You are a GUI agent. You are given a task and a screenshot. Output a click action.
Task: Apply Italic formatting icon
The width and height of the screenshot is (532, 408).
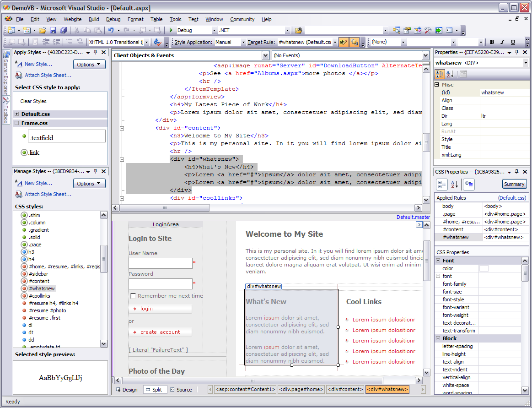[x=502, y=42]
